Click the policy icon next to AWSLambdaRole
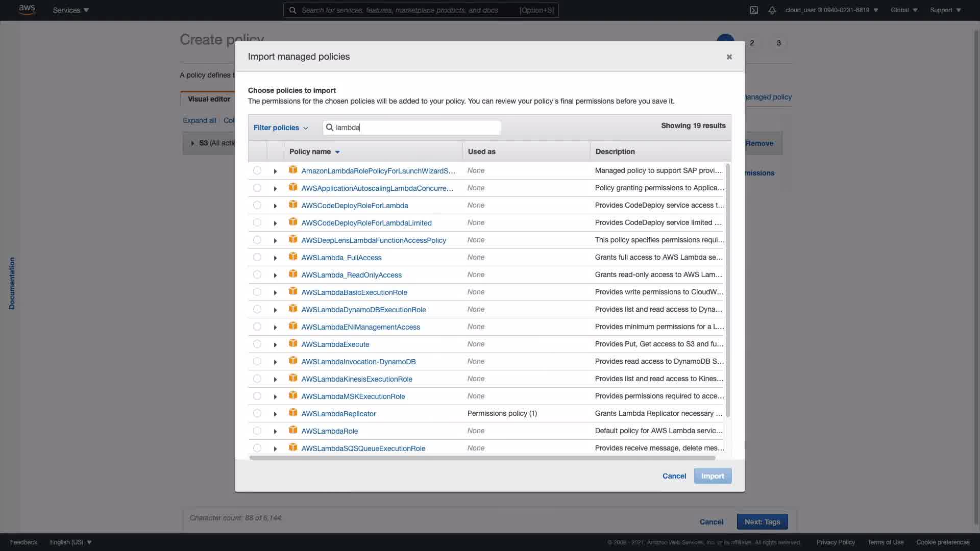The height and width of the screenshot is (551, 980). pyautogui.click(x=293, y=430)
